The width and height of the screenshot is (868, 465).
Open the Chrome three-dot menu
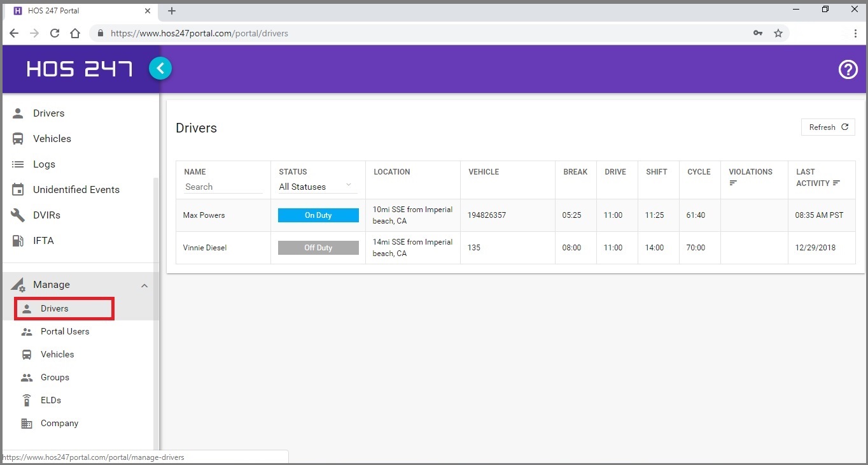[x=855, y=33]
